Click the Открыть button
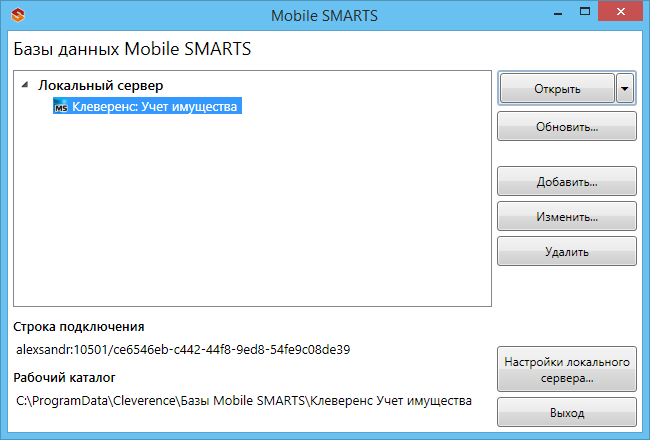 [x=557, y=88]
